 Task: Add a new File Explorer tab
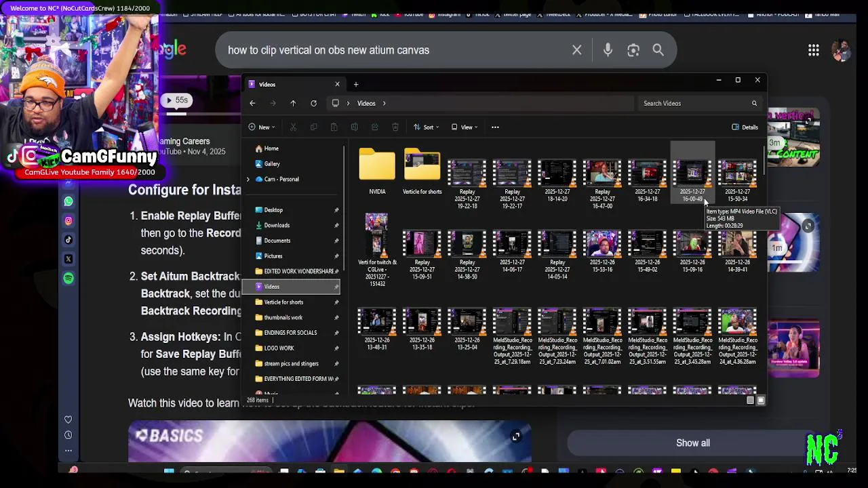355,85
